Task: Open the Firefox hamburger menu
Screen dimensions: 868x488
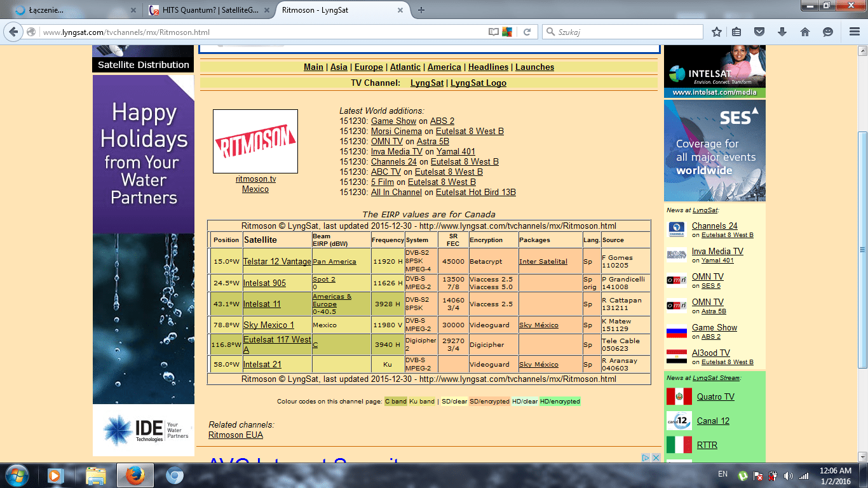Action: click(x=854, y=32)
